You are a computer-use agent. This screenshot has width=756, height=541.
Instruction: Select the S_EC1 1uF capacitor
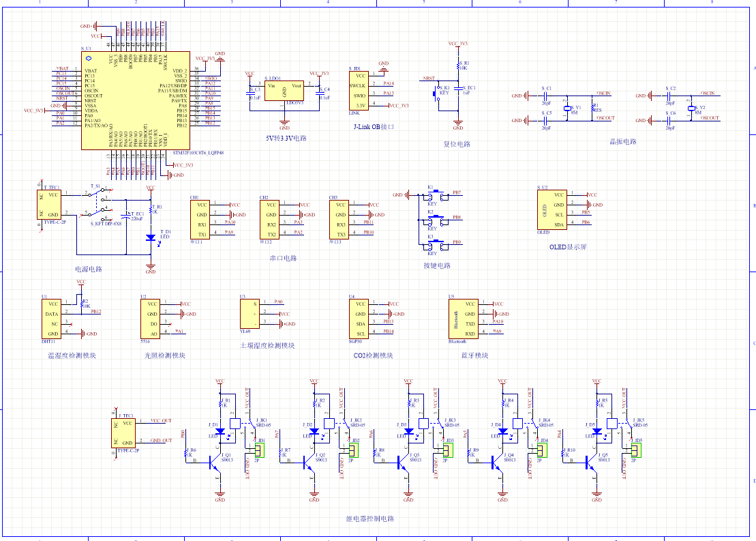[x=458, y=90]
